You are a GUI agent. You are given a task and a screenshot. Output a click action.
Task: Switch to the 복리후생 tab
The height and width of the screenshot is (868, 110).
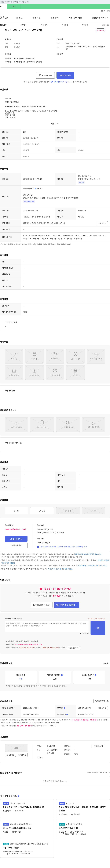pyautogui.click(x=65, y=25)
